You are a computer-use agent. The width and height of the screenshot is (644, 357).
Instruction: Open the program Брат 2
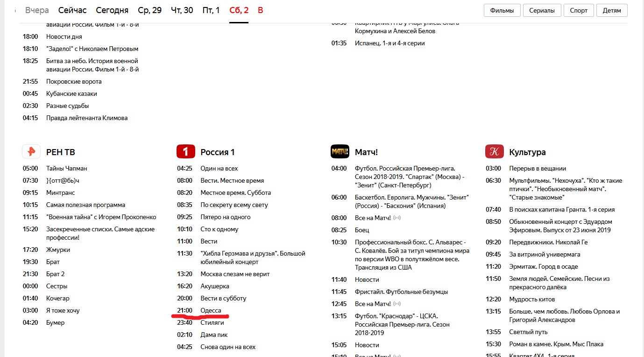pos(56,274)
